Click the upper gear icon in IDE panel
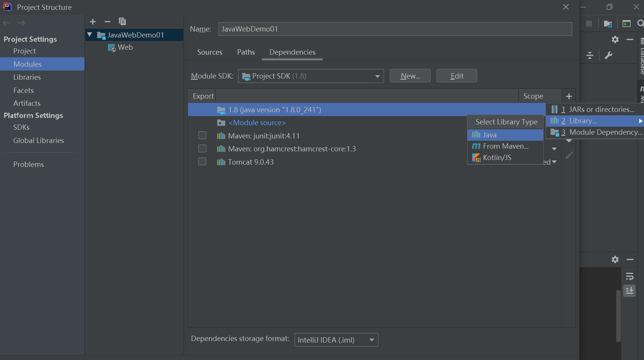 615,39
